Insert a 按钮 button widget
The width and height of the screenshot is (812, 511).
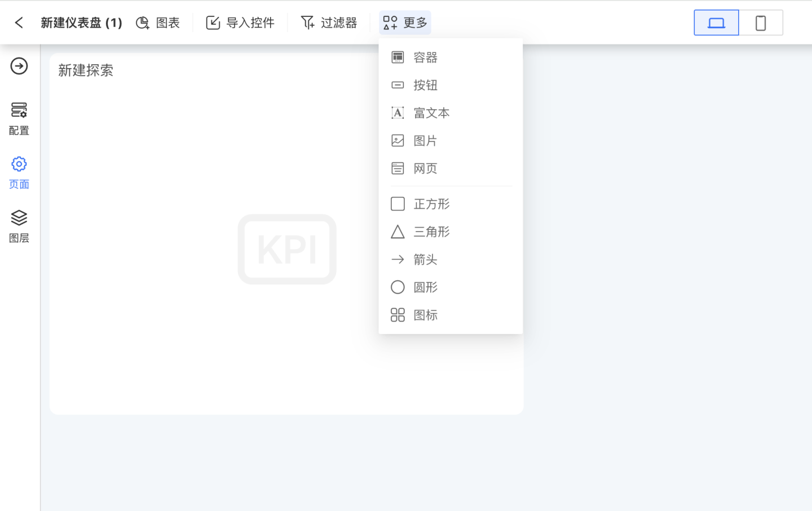coord(425,85)
